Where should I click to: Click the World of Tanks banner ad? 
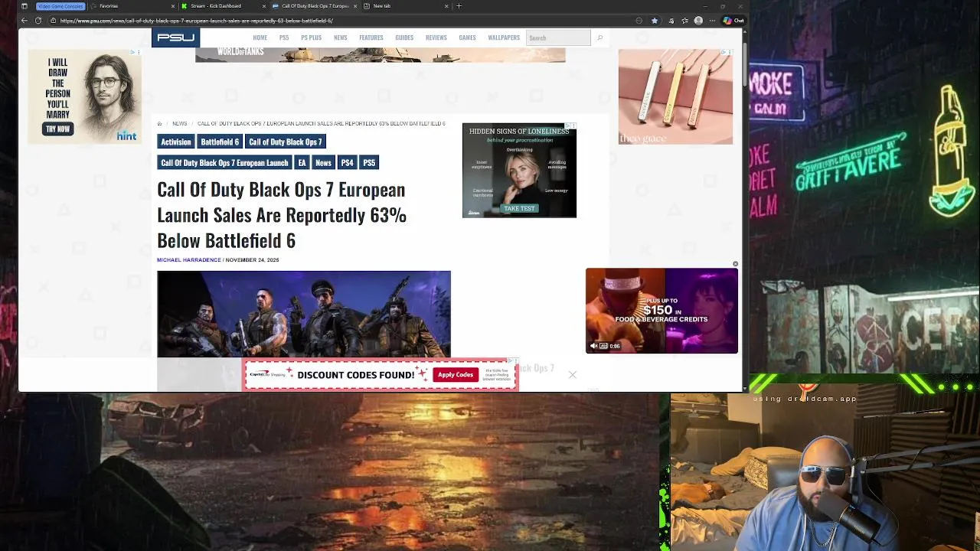pos(381,54)
